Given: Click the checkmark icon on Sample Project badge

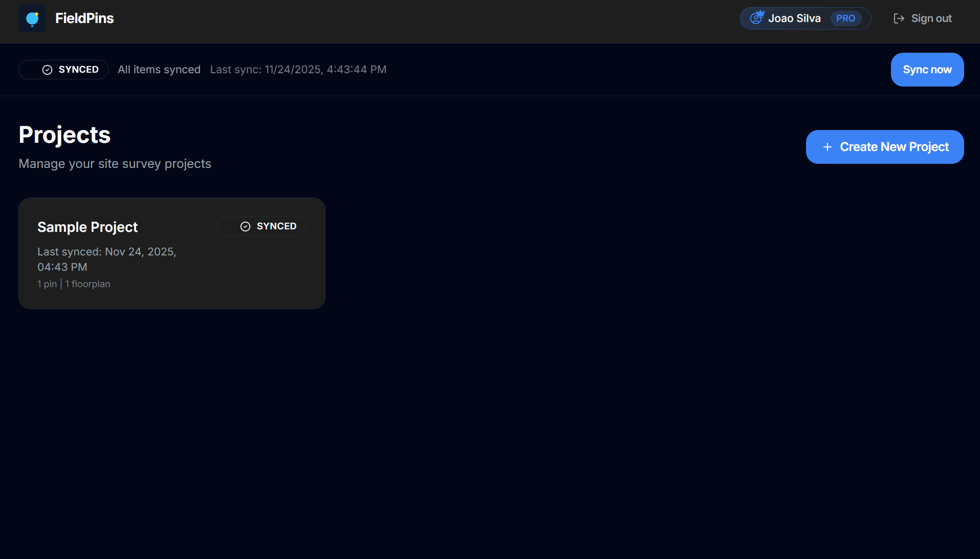Looking at the screenshot, I should [x=245, y=226].
